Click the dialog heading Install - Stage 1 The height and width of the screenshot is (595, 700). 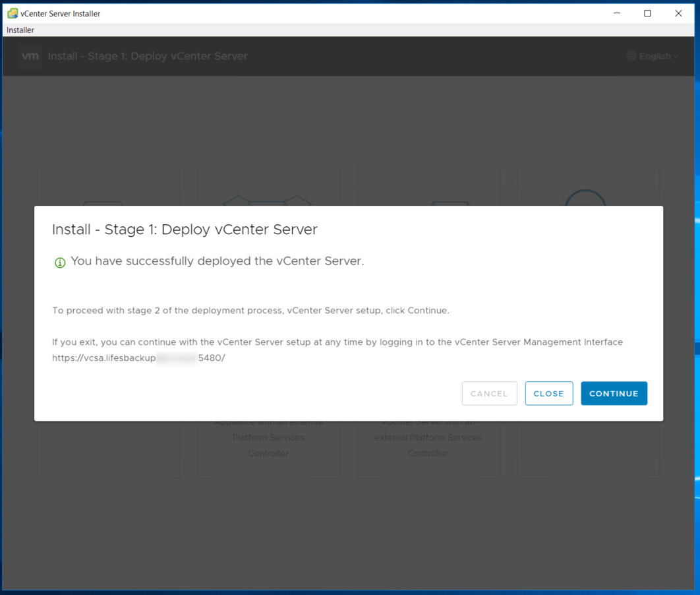pyautogui.click(x=185, y=230)
